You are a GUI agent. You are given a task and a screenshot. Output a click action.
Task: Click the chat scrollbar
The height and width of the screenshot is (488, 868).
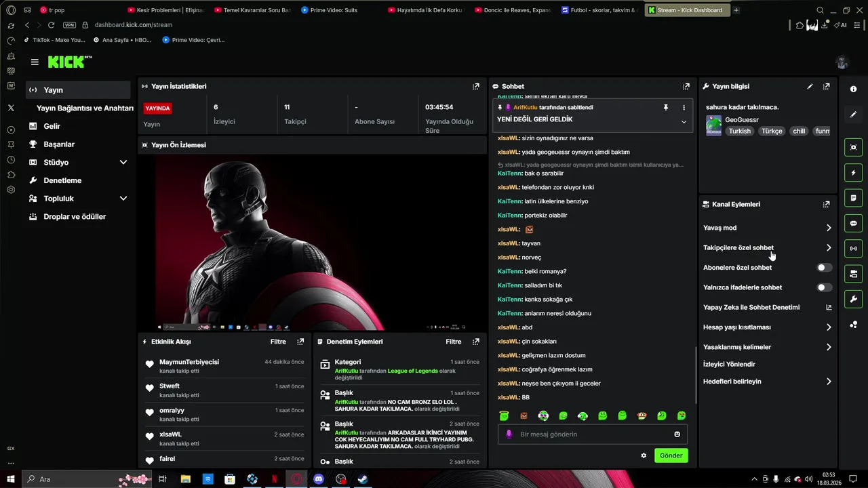[x=696, y=375]
